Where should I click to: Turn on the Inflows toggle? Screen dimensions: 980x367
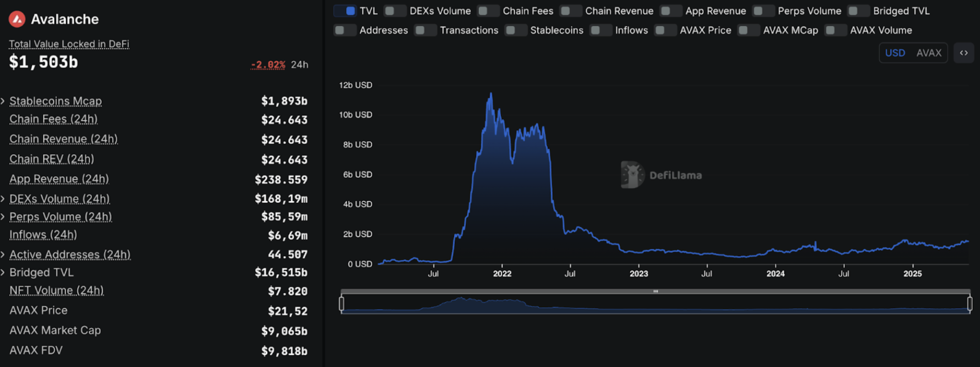601,30
